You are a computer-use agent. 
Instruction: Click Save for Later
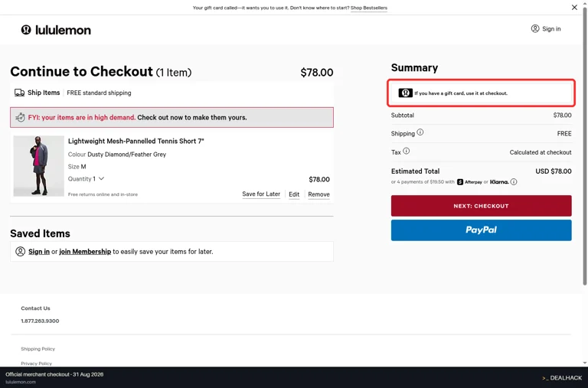261,194
